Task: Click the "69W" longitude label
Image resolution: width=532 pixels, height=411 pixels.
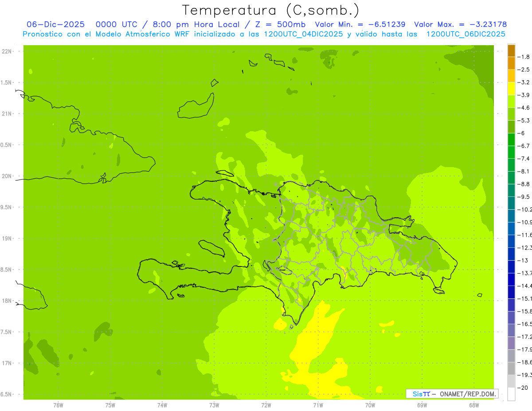Action: click(x=422, y=405)
